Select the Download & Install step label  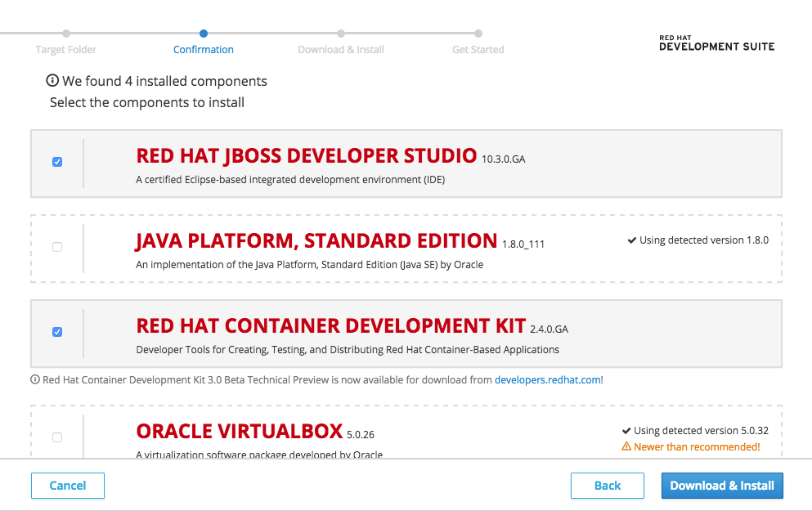(341, 50)
